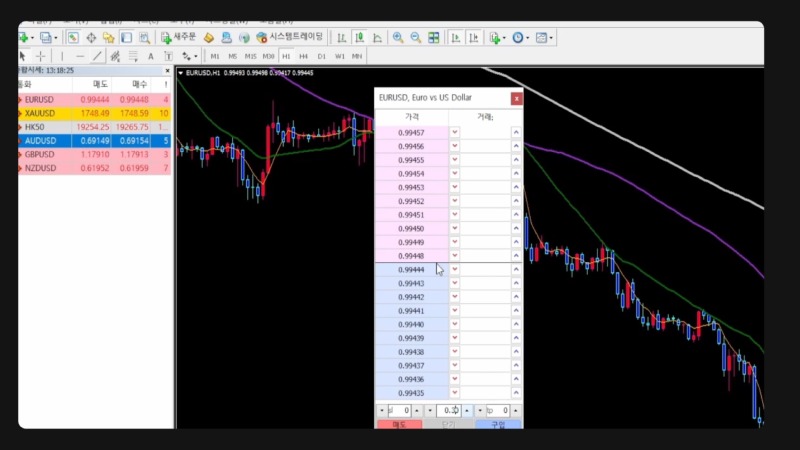Increase the volume with up arrow
The width and height of the screenshot is (800, 450).
pos(466,411)
